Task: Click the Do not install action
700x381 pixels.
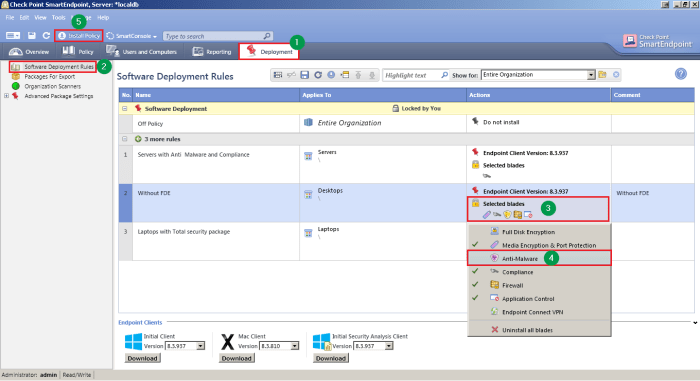Action: point(501,122)
